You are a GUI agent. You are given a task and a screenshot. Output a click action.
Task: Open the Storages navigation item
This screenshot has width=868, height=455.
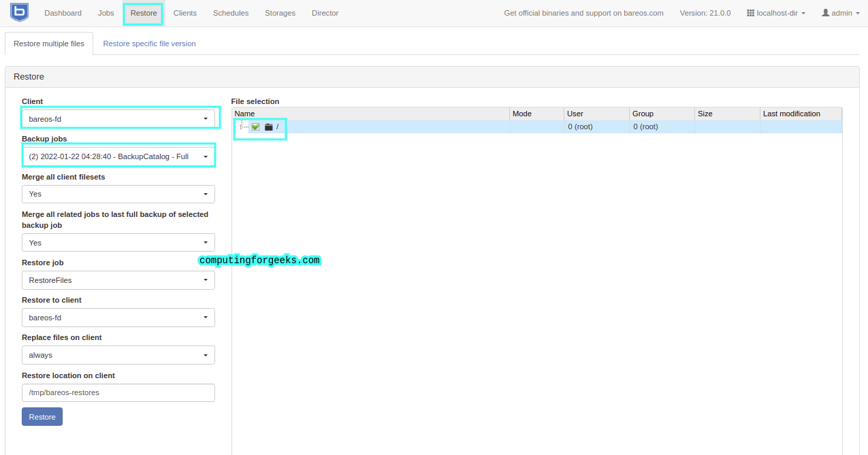coord(280,13)
